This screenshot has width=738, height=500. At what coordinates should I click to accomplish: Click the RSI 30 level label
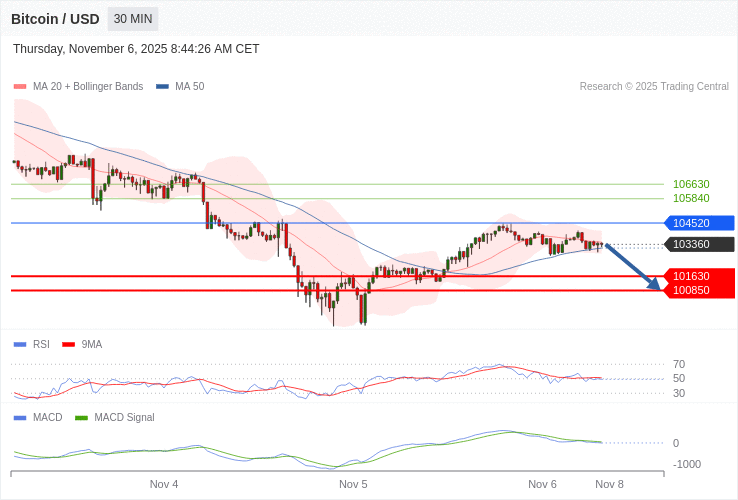679,393
